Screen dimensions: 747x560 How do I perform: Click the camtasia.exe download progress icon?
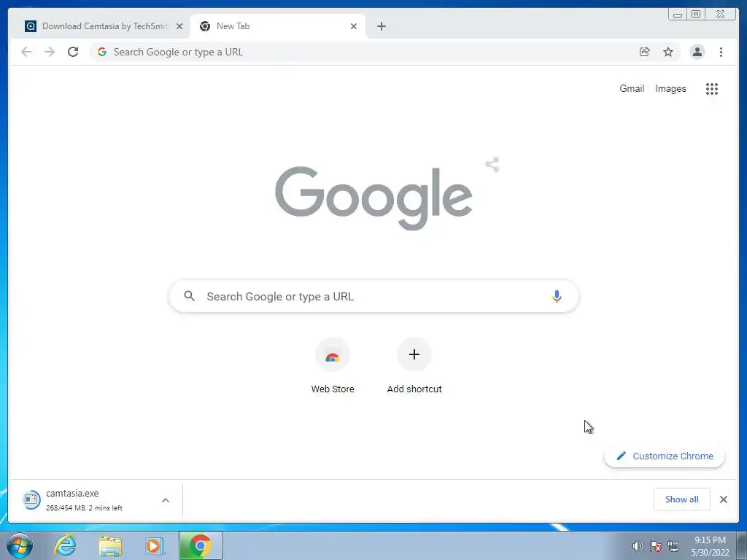coord(31,499)
